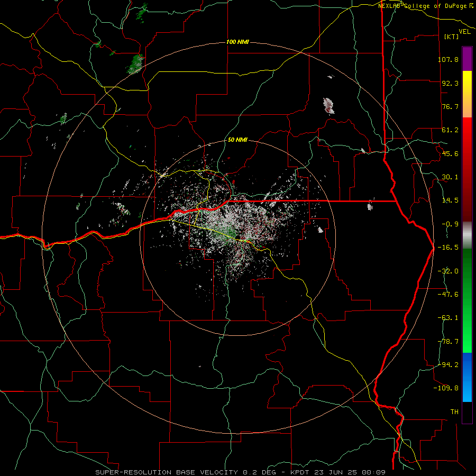
Task: Select the 14.5 scale value
Action: tap(450, 200)
